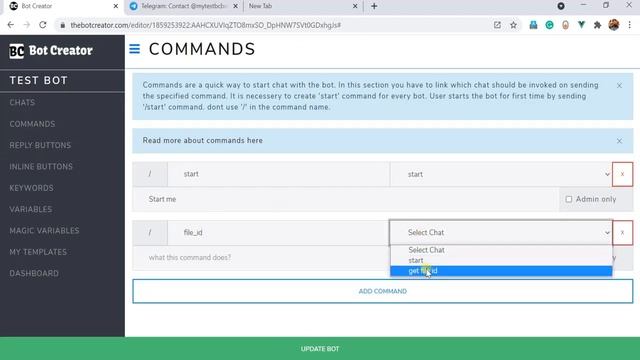Open DASHBOARD in the sidebar

pyautogui.click(x=34, y=273)
